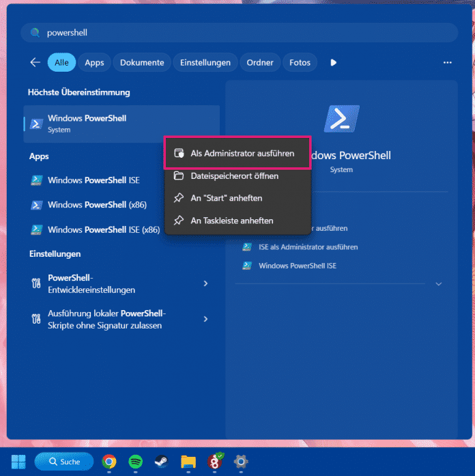Launch Google Chrome from the taskbar

click(109, 462)
